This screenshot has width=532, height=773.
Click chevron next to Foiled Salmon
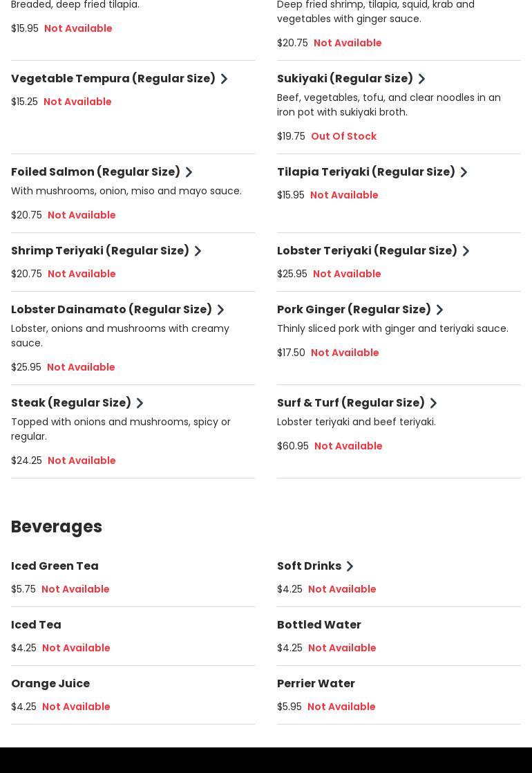pyautogui.click(x=189, y=172)
